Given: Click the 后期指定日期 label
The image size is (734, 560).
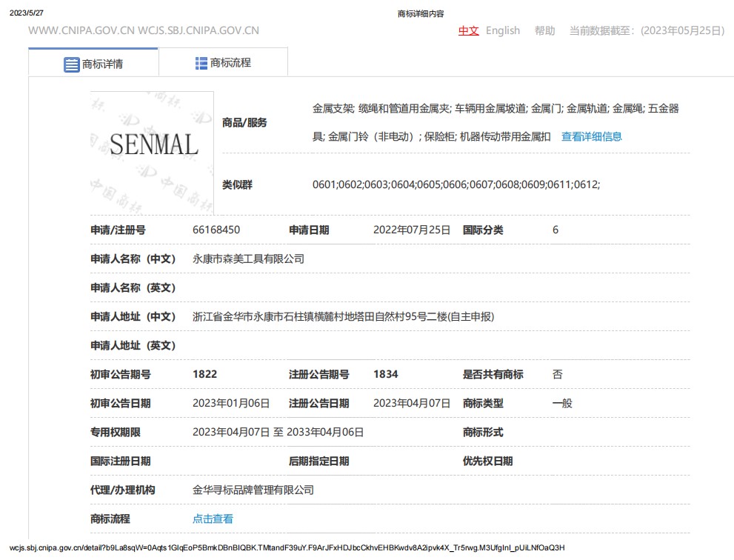Looking at the screenshot, I should 318,461.
